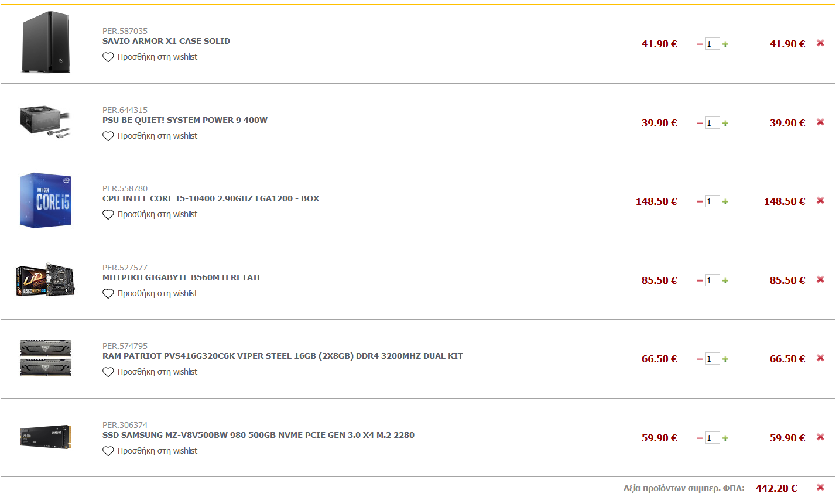The height and width of the screenshot is (504, 839).
Task: Remove SAVIO ARMOR X1 CASE from cart
Action: [x=820, y=43]
